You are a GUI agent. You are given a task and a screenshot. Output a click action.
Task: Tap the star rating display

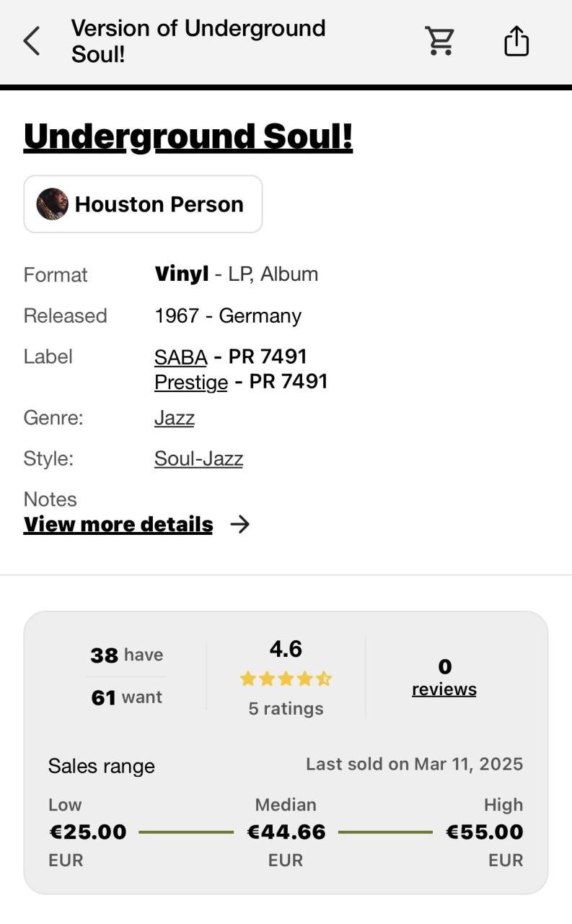tap(286, 678)
